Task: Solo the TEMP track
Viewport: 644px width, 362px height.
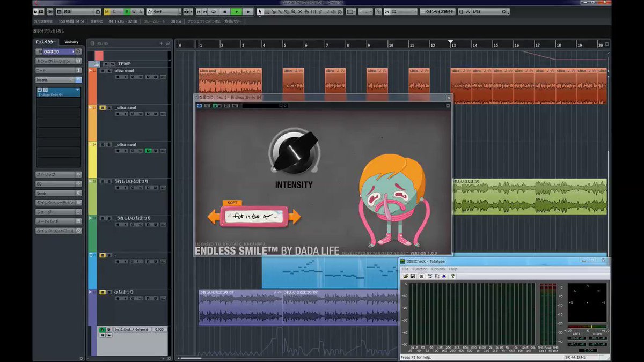Action: (112, 64)
